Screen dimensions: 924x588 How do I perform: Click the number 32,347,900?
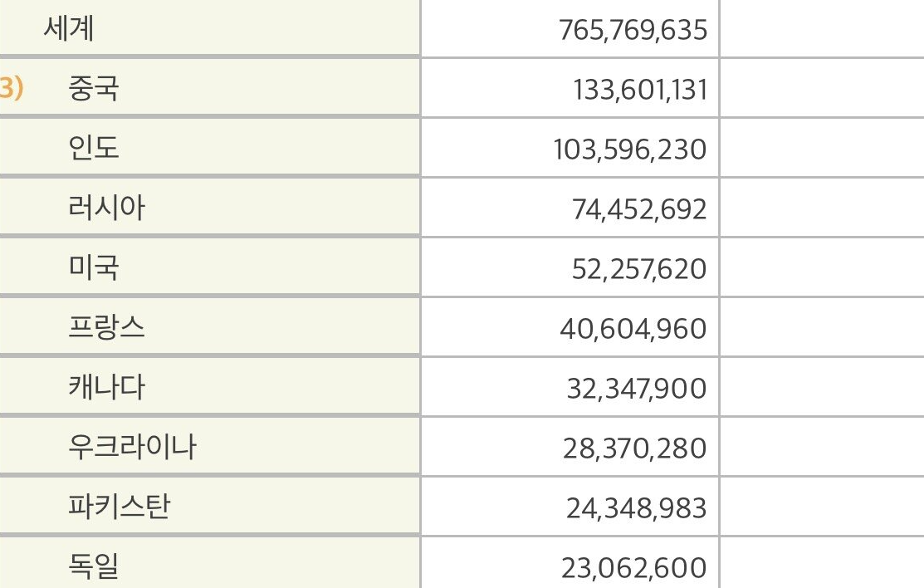(637, 389)
